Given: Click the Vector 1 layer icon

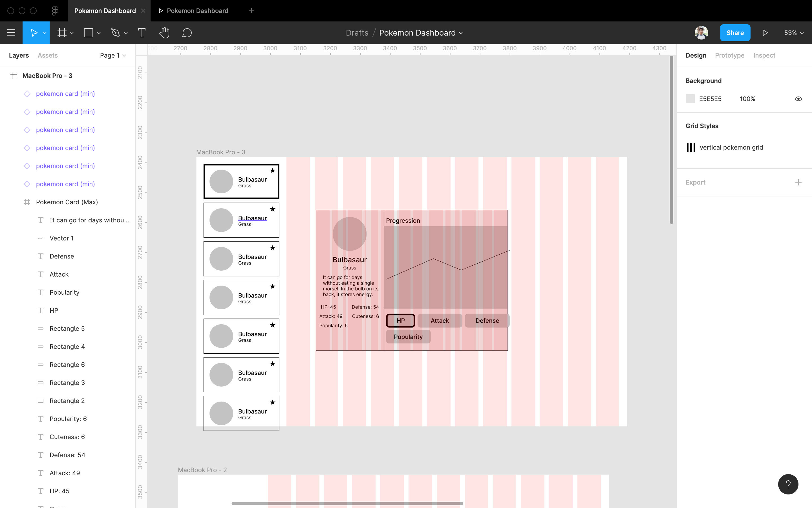Looking at the screenshot, I should 41,238.
